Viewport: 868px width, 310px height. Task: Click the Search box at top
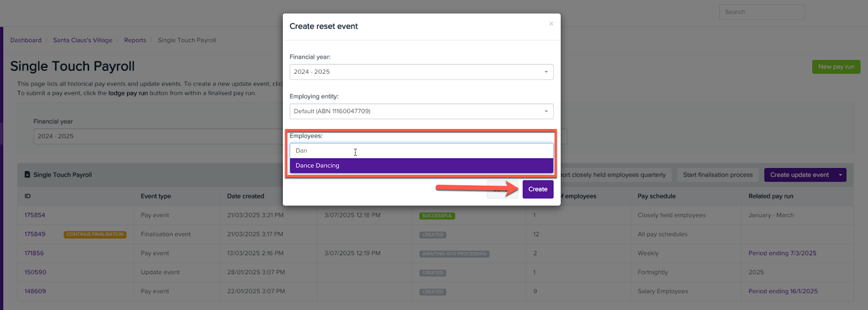(x=762, y=12)
